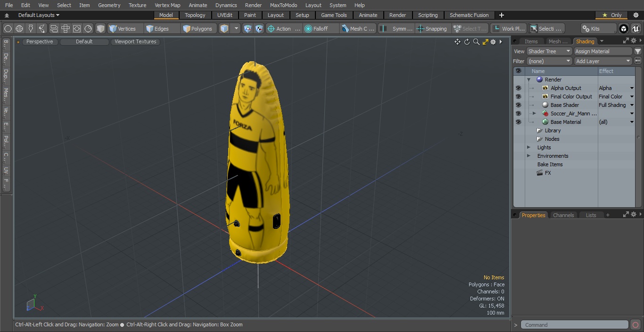Toggle Snapping in the toolbar

[431, 29]
